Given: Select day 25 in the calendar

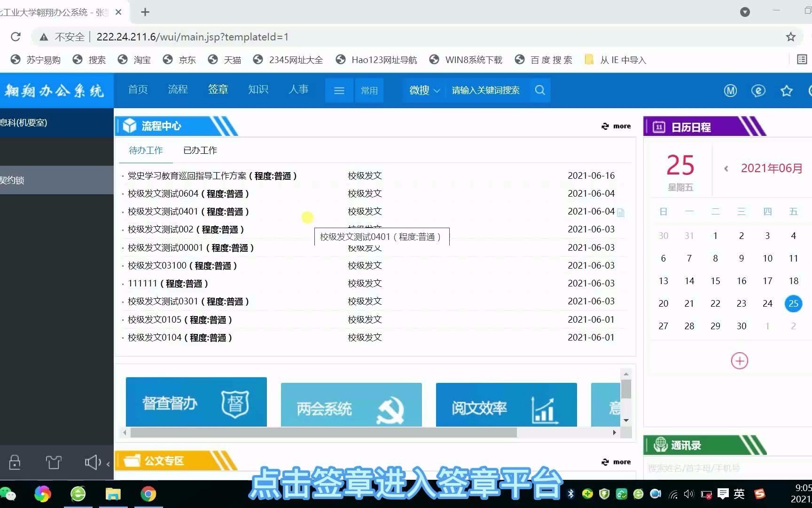Looking at the screenshot, I should (x=793, y=303).
